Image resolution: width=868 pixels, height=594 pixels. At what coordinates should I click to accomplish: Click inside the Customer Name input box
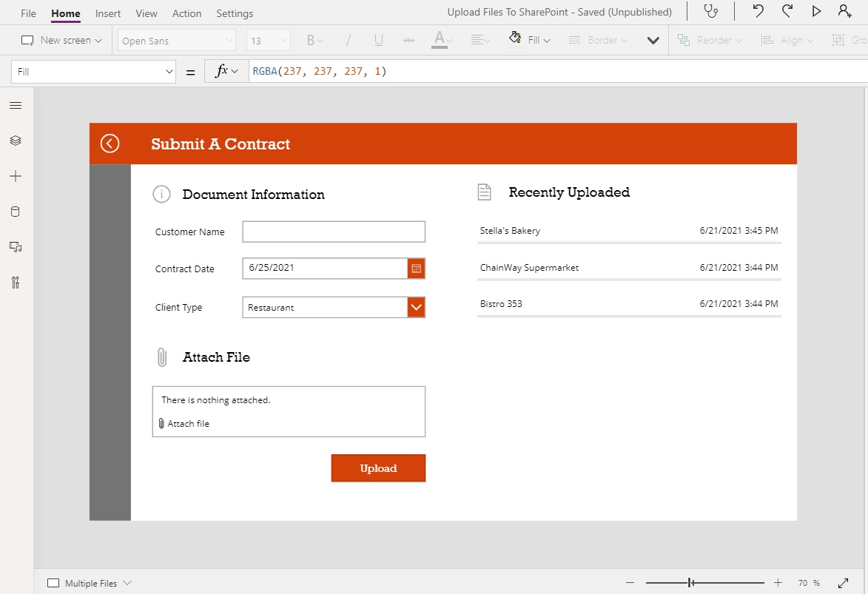pos(333,231)
